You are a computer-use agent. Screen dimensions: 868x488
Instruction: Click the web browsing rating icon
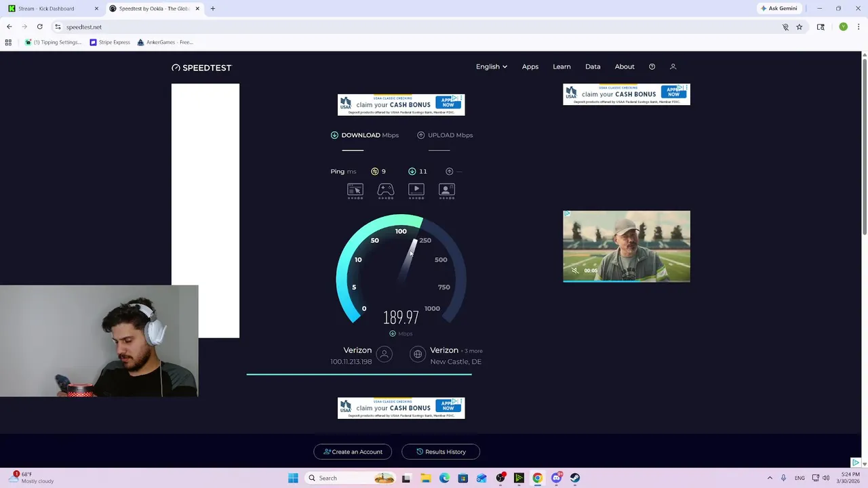click(x=355, y=191)
